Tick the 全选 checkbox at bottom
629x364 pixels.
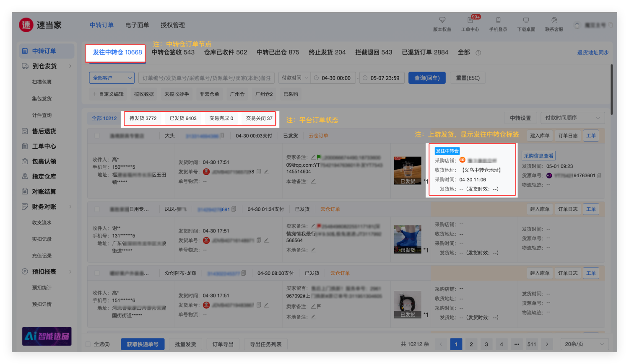pyautogui.click(x=88, y=344)
